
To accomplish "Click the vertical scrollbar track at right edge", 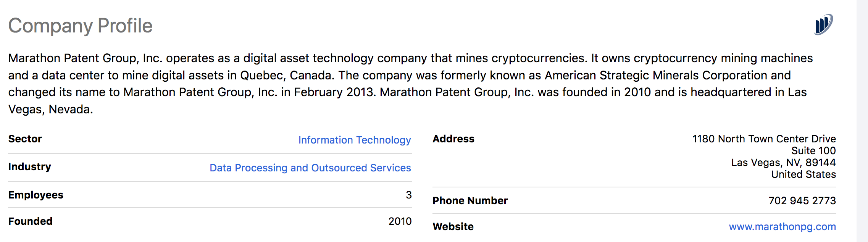I will tap(862, 121).
